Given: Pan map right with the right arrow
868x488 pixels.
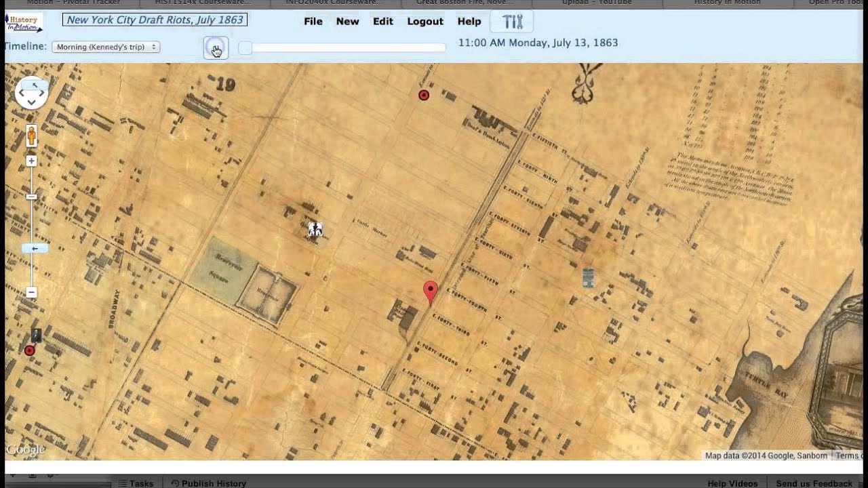Looking at the screenshot, I should pyautogui.click(x=43, y=93).
